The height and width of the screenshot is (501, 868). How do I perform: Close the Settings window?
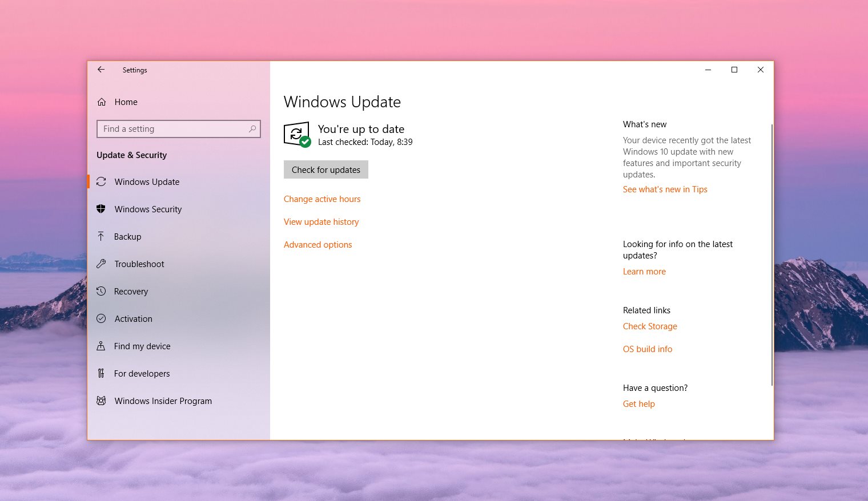tap(761, 70)
